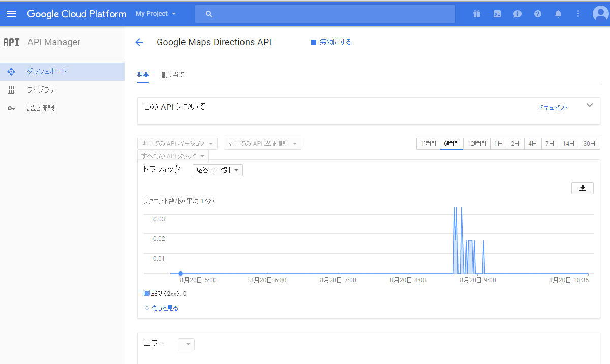Click the トラフィック section heading

click(x=162, y=169)
